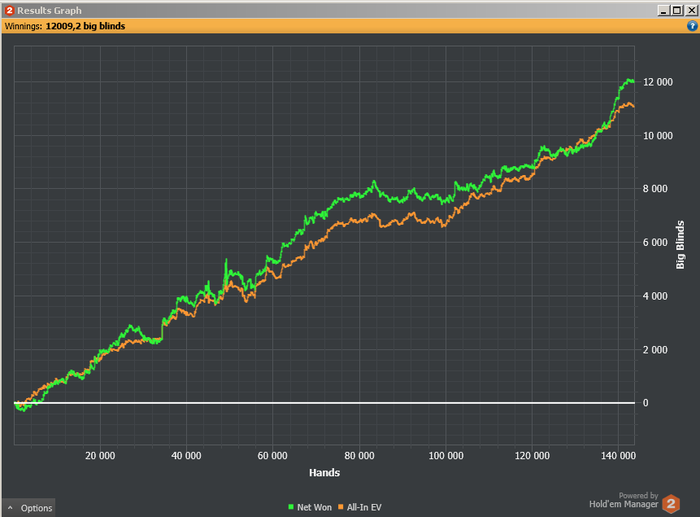Click the 120 000 hands axis label
700x517 pixels.
pyautogui.click(x=532, y=456)
